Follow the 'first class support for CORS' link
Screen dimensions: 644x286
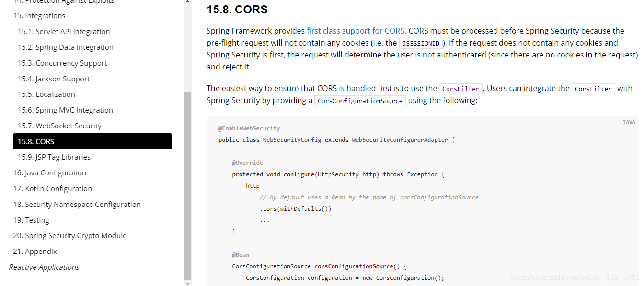[x=356, y=30]
